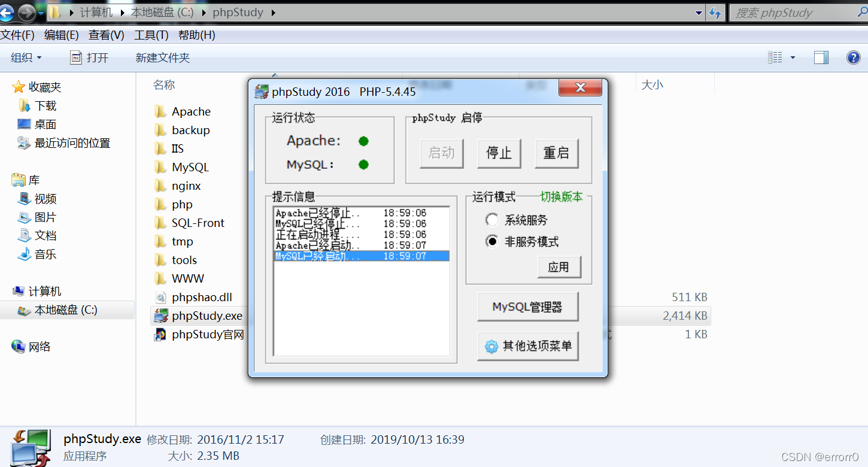
Task: Open 其他选项菜单 button
Action: pos(527,346)
